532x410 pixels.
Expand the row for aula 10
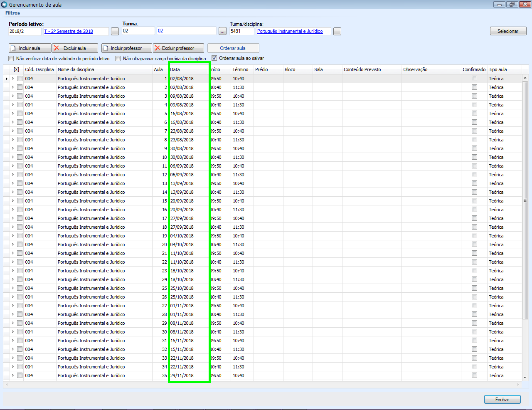[x=13, y=157]
